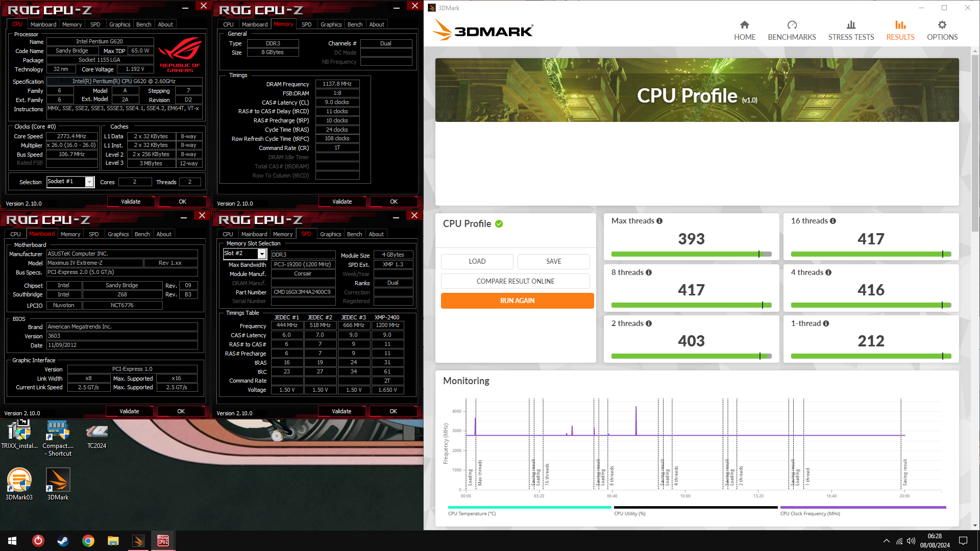Image resolution: width=980 pixels, height=551 pixels.
Task: Click the CPU Profile banner image
Action: tap(697, 90)
